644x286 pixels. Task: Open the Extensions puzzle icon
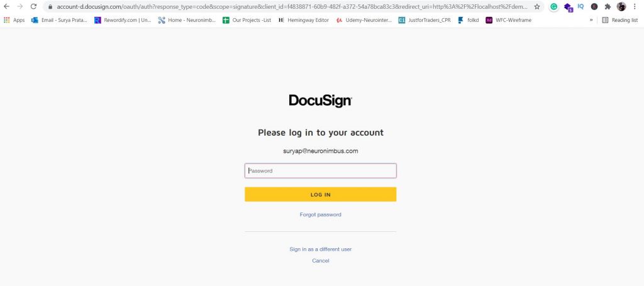pos(608,6)
